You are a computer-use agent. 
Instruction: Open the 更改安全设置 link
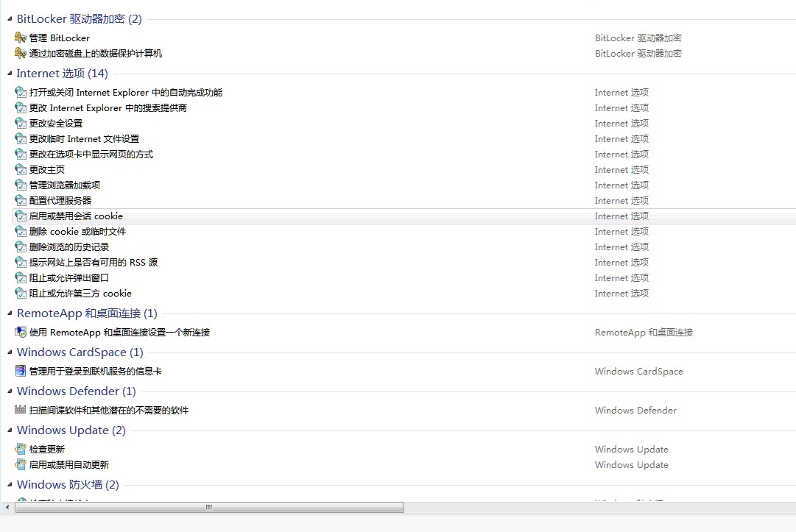[56, 123]
